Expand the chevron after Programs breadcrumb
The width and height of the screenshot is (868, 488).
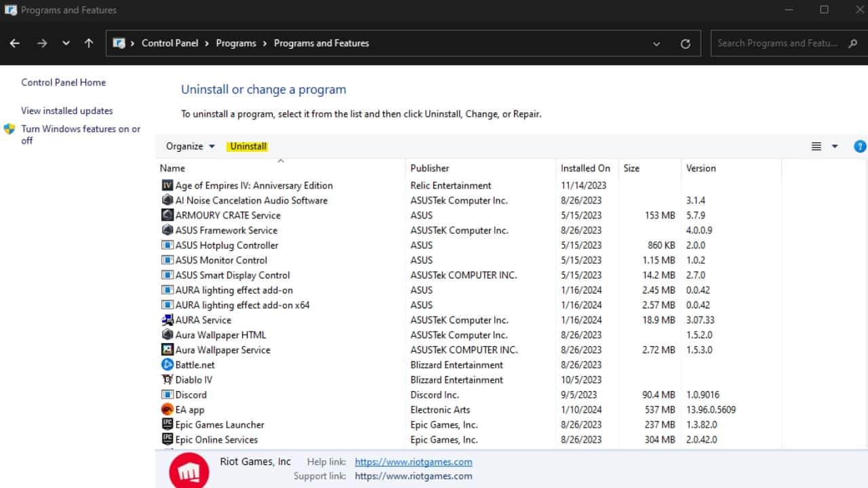coord(265,43)
